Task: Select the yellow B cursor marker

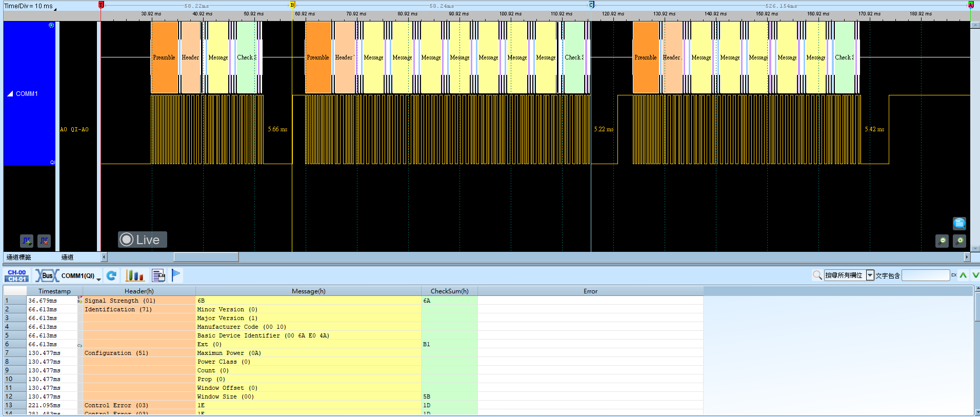Action: click(292, 5)
